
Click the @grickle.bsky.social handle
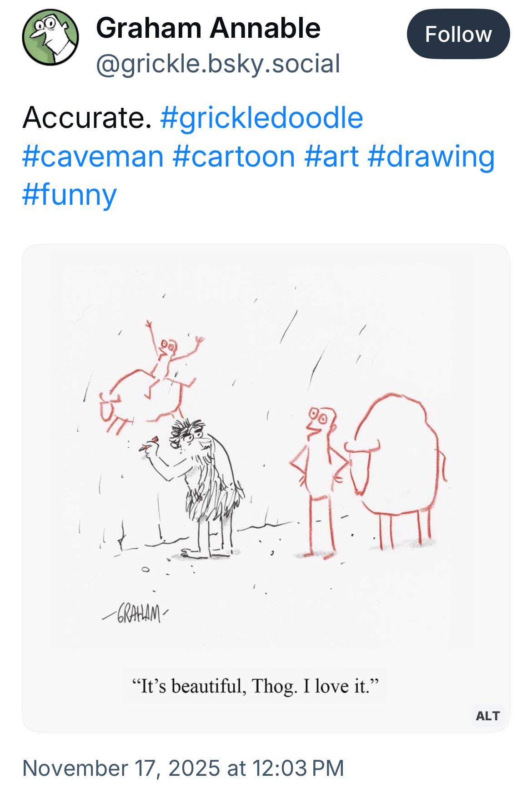(218, 64)
